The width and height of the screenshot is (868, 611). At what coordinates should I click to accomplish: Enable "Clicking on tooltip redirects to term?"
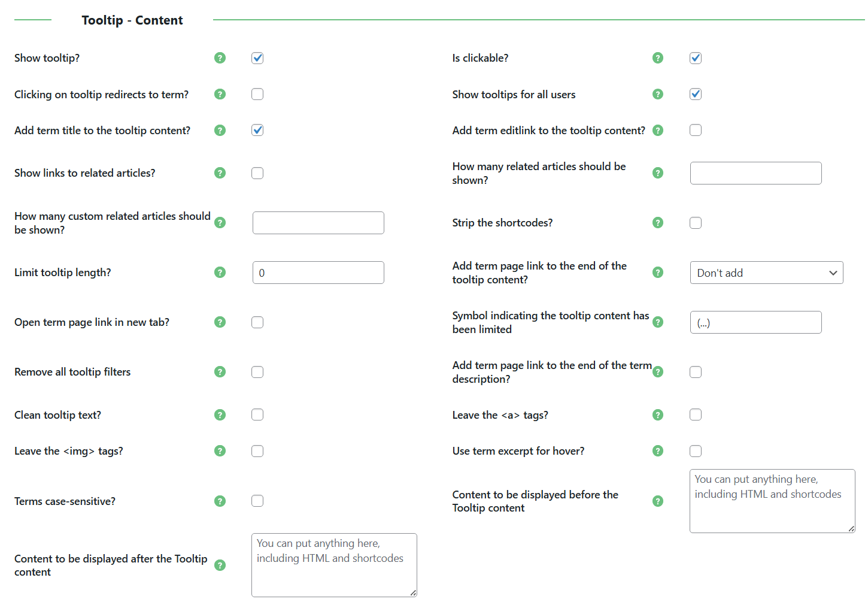257,94
